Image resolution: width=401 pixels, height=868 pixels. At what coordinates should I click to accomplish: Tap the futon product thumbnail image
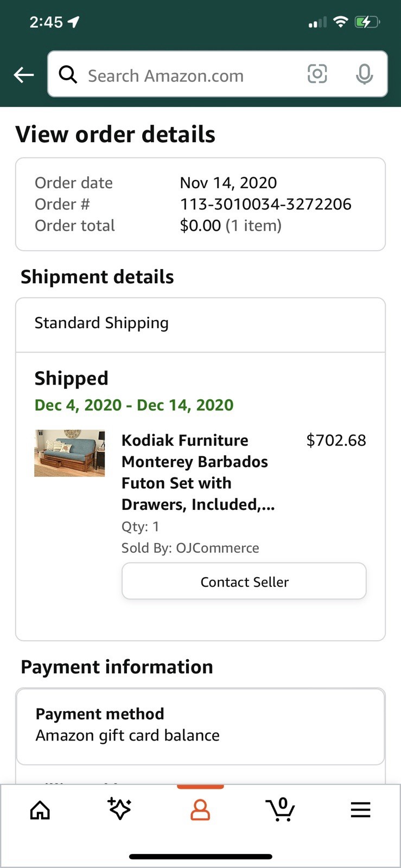pyautogui.click(x=69, y=453)
